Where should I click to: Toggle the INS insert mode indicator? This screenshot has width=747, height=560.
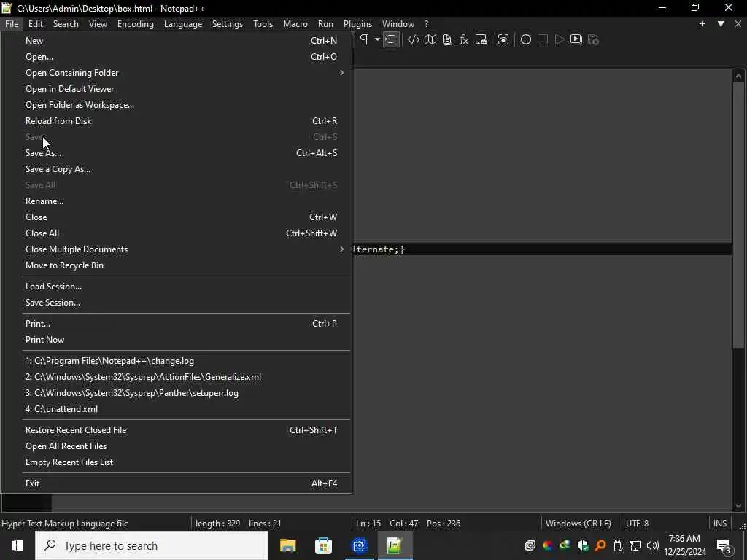(720, 524)
